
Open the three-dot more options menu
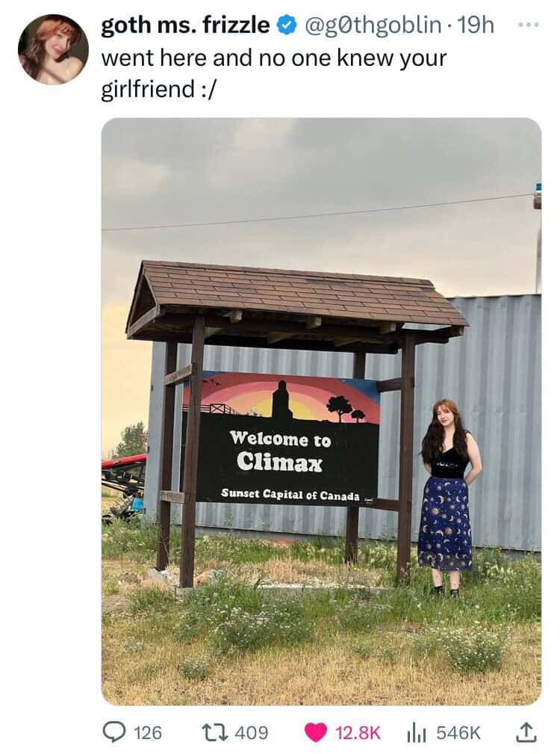(529, 25)
